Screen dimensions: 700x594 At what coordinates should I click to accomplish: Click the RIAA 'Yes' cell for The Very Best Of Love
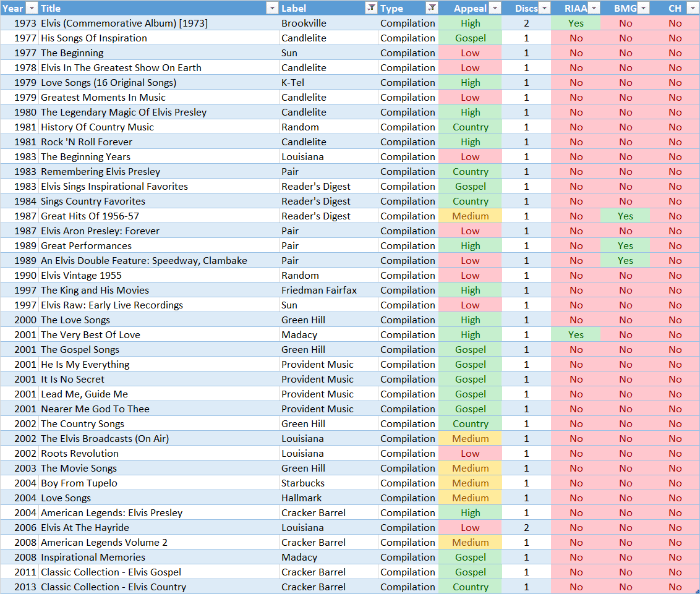pos(576,335)
